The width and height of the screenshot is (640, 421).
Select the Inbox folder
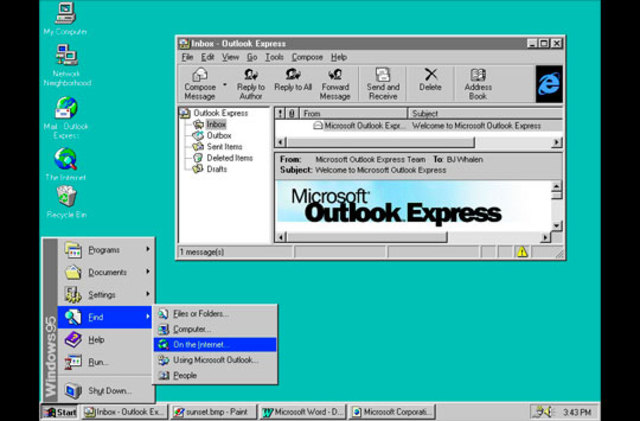210,124
